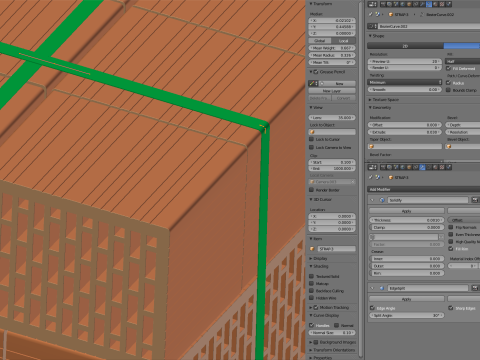The height and width of the screenshot is (360, 480).
Task: Click curve data-block browse icon beside BezierCurve.002
Action: (372, 26)
